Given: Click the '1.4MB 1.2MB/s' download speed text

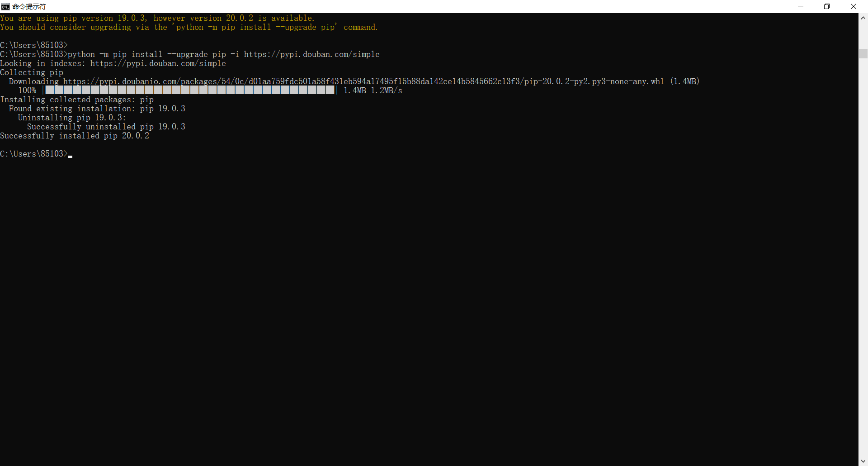Looking at the screenshot, I should pos(373,90).
